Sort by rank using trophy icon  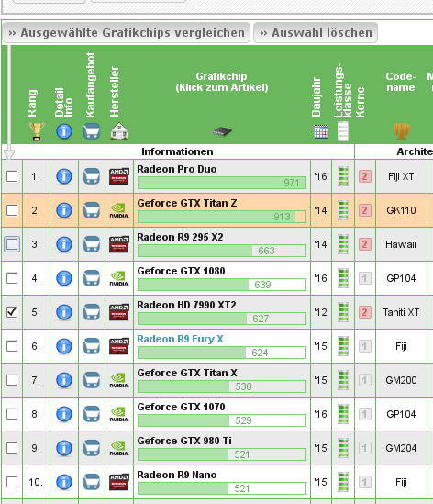point(37,131)
